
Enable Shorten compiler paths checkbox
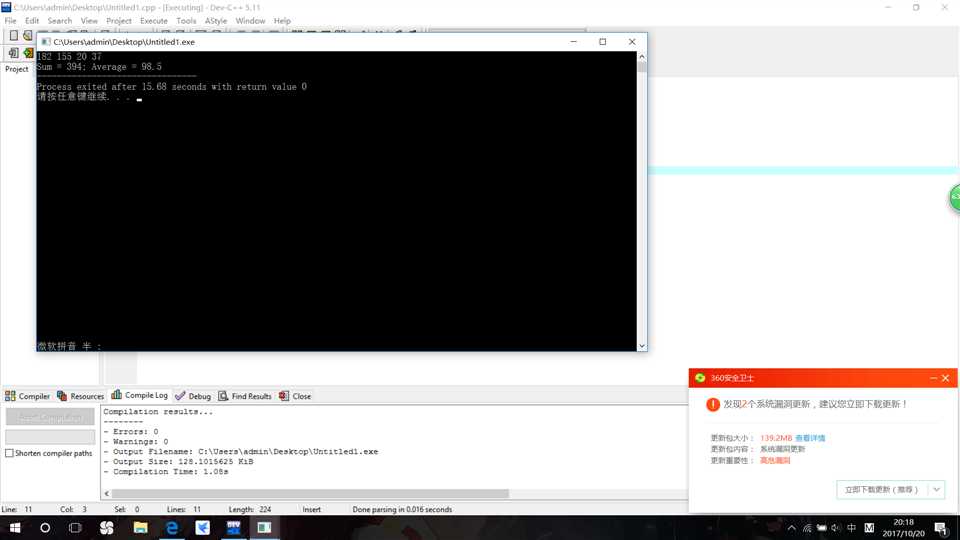[9, 453]
